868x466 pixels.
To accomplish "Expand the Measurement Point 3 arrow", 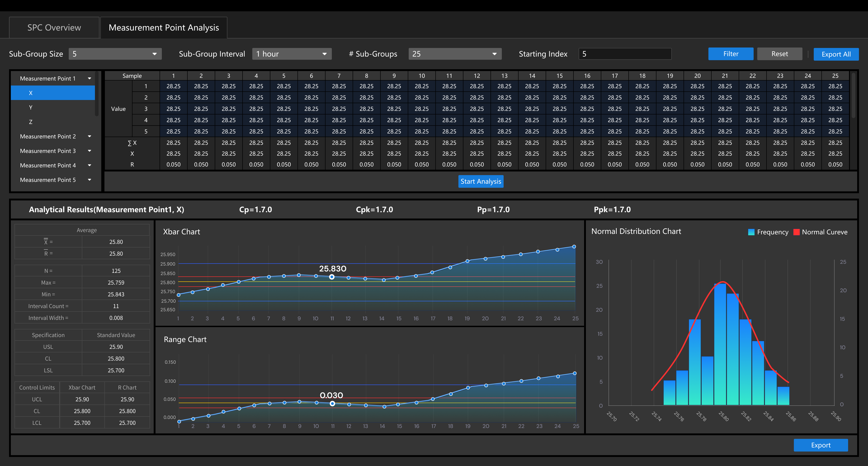I will tap(90, 151).
